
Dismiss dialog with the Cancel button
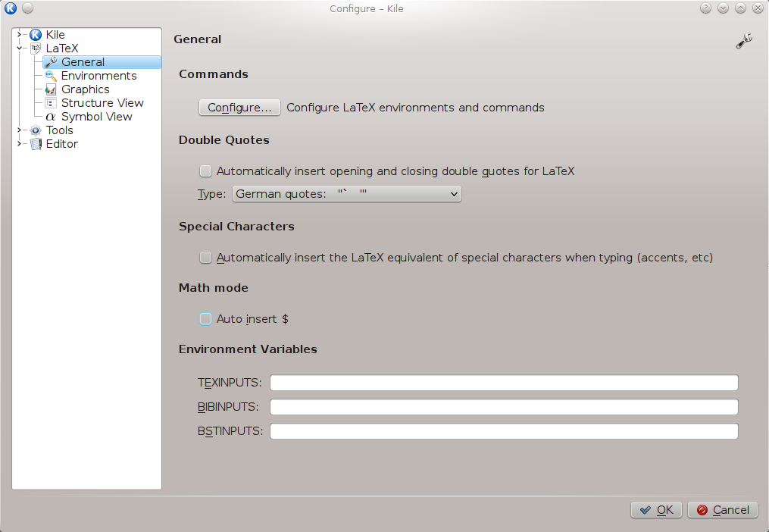[x=723, y=510]
